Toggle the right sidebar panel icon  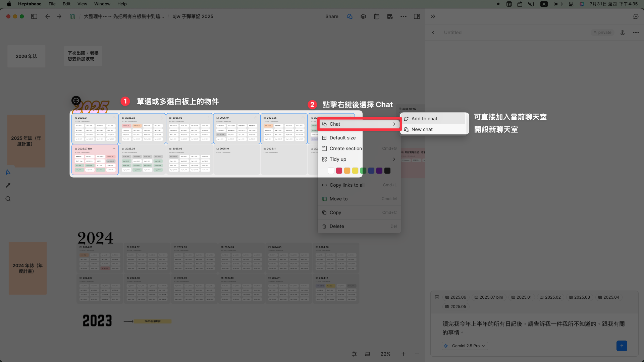[x=417, y=16]
